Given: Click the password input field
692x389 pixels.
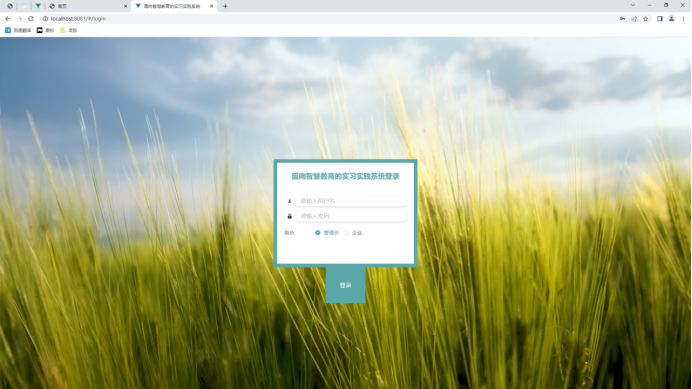Looking at the screenshot, I should (x=351, y=216).
